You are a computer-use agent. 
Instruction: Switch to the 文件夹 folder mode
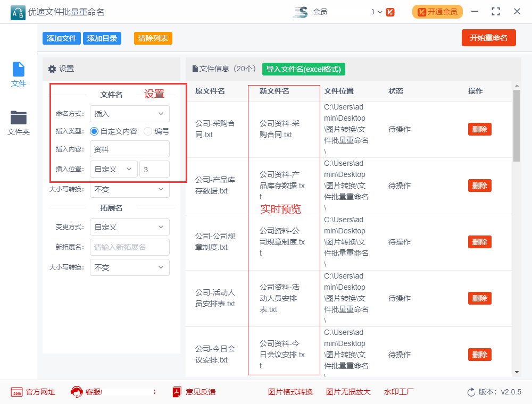coord(18,123)
